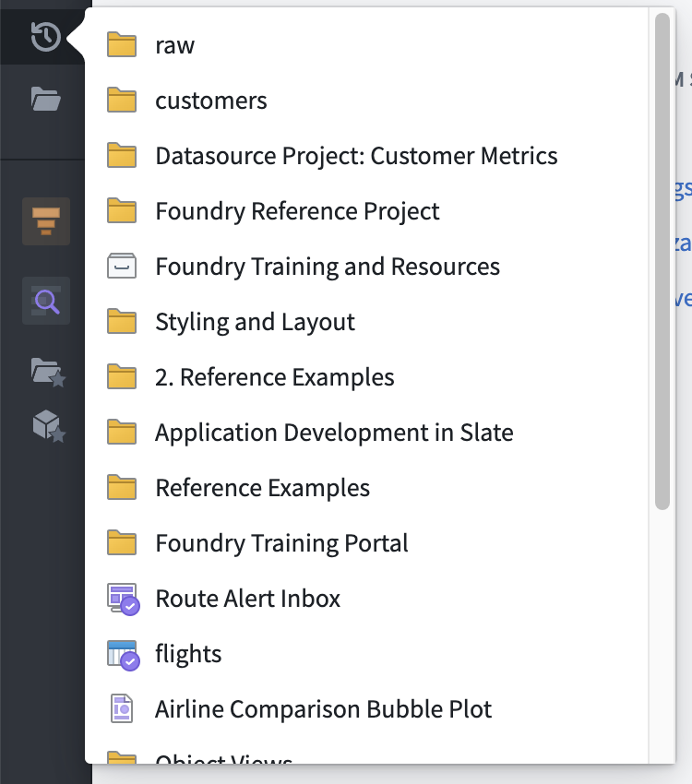Open 2. Reference Examples entry

tap(275, 377)
